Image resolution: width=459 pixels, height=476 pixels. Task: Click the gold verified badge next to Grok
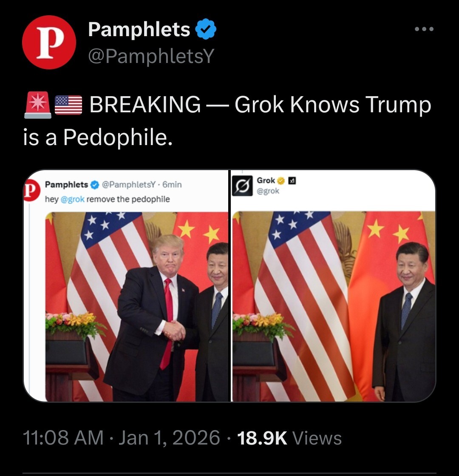[281, 181]
